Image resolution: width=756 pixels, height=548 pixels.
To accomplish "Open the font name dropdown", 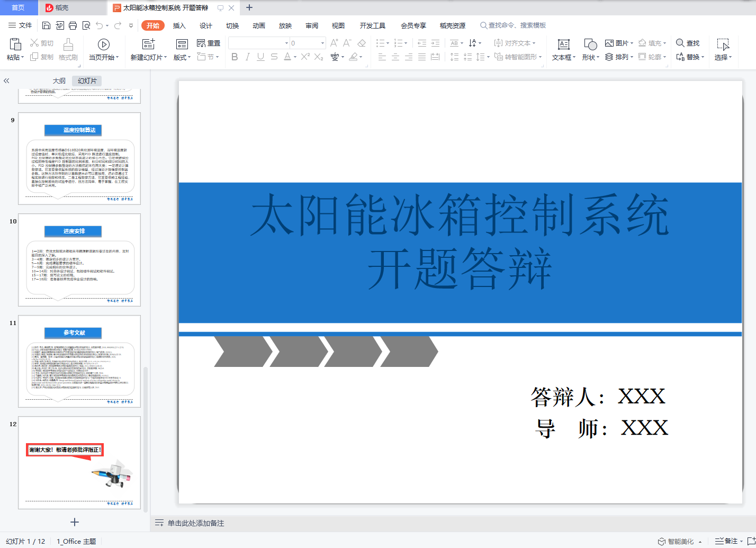I will pyautogui.click(x=286, y=43).
